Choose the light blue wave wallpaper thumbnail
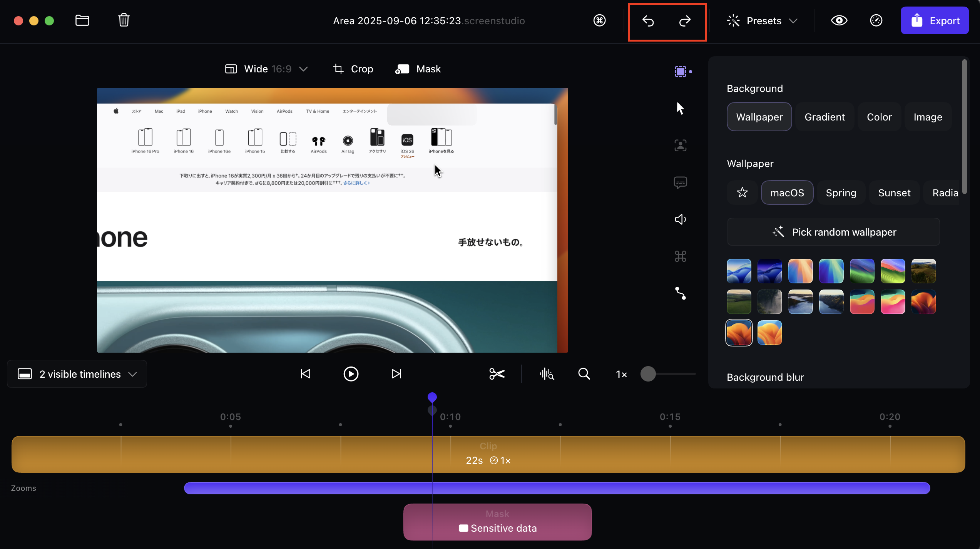The image size is (980, 549). 739,271
